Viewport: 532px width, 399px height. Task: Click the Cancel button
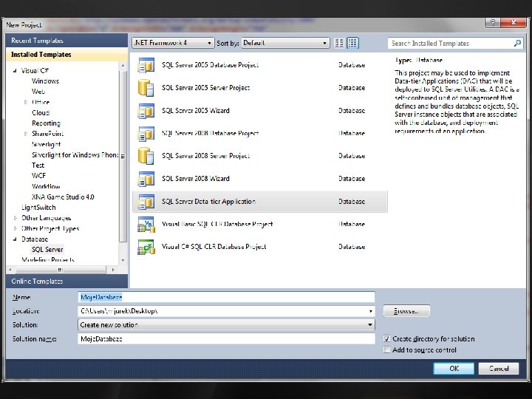(x=499, y=369)
